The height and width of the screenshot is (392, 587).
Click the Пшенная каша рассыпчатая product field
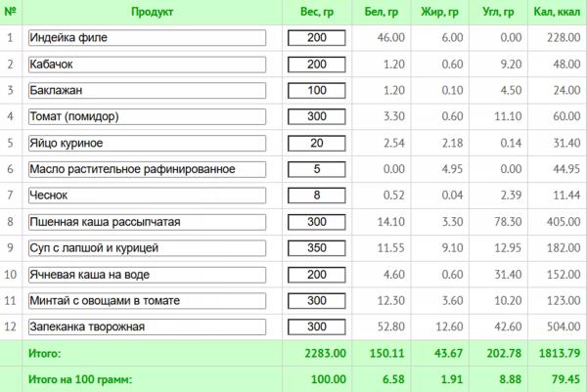(145, 222)
